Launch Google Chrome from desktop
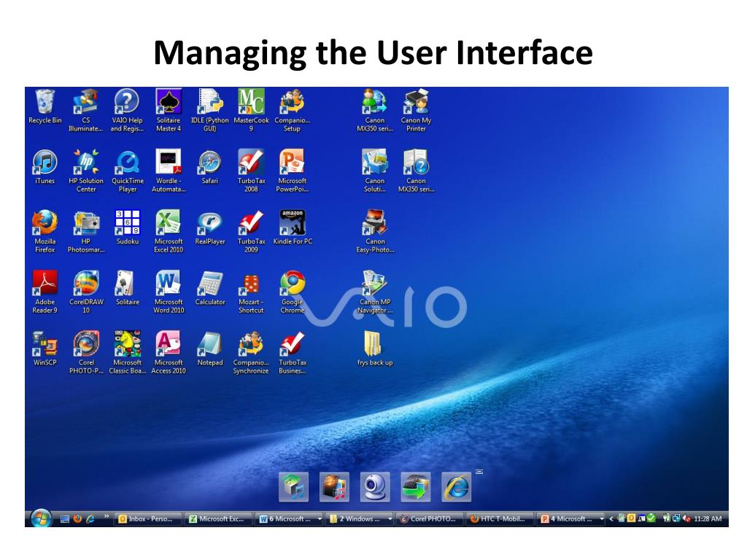This screenshot has height=560, width=747. (292, 292)
